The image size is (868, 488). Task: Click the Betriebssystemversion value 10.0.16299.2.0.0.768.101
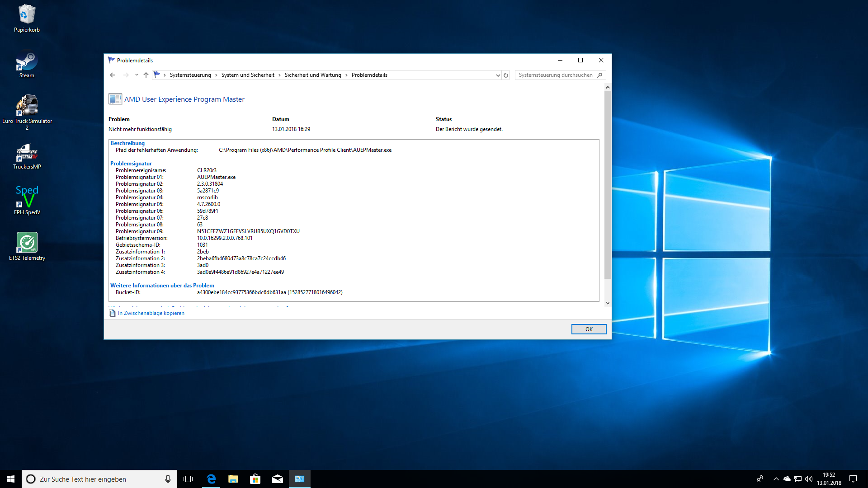pyautogui.click(x=225, y=238)
